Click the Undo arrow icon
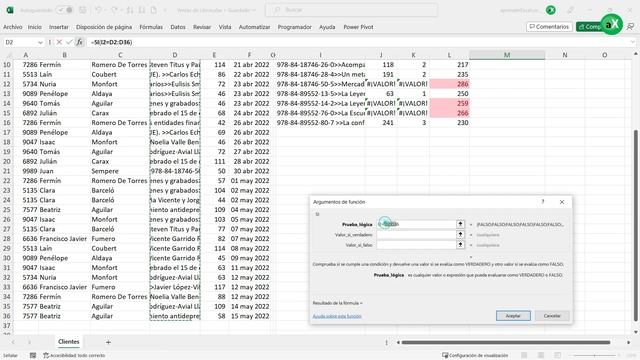Image resolution: width=640 pixels, height=360 pixels. point(98,10)
